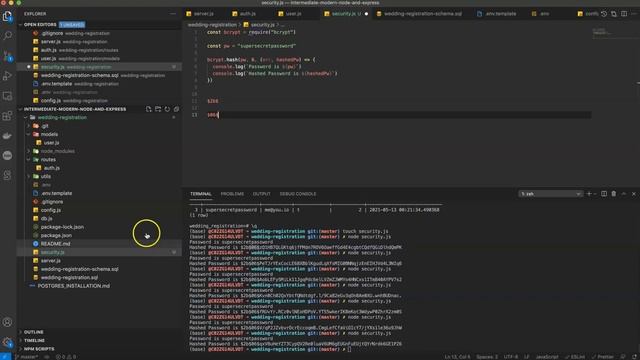Open changes icon in editor toolbar
This screenshot has width=640, height=360.
614,13
